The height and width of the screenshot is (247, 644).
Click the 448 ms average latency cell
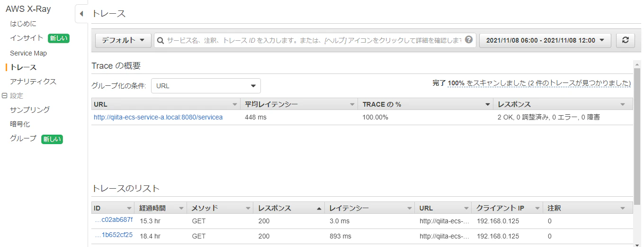(x=256, y=117)
